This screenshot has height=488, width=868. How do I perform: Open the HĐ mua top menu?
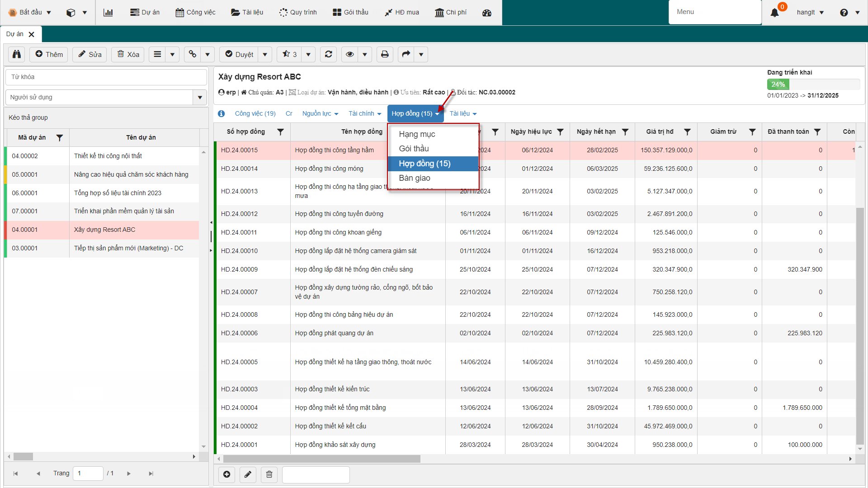pyautogui.click(x=402, y=13)
